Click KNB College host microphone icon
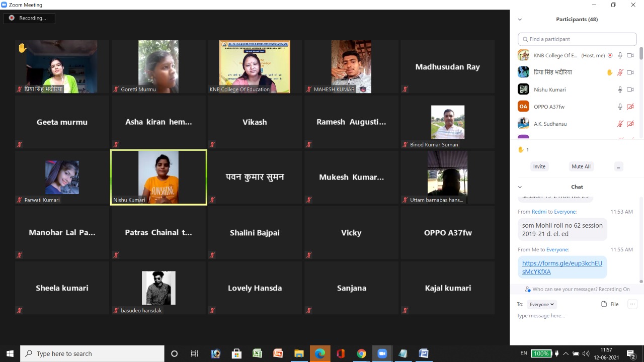Screen dimensions: 644x362 click(620, 55)
